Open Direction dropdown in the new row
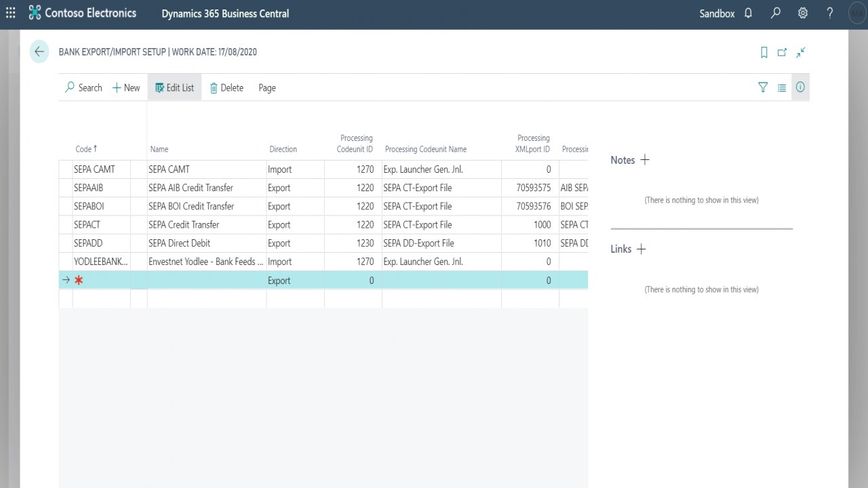The height and width of the screenshot is (488, 868). tap(295, 280)
